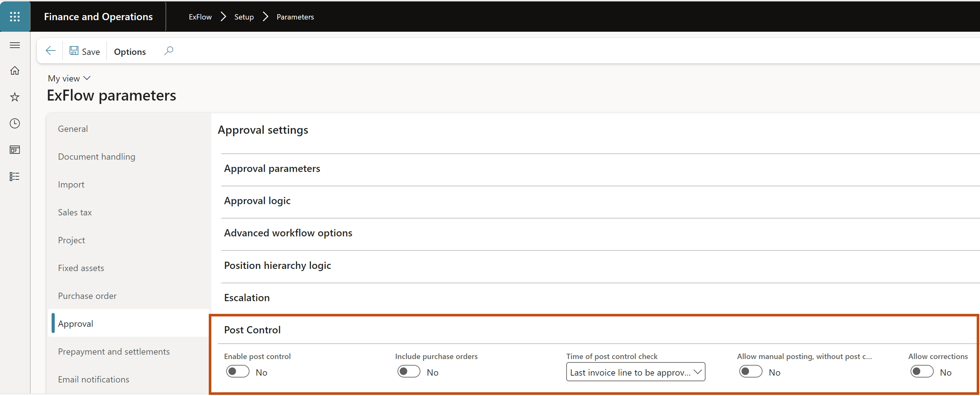Toggle Allow corrections switch
The image size is (980, 396).
922,372
